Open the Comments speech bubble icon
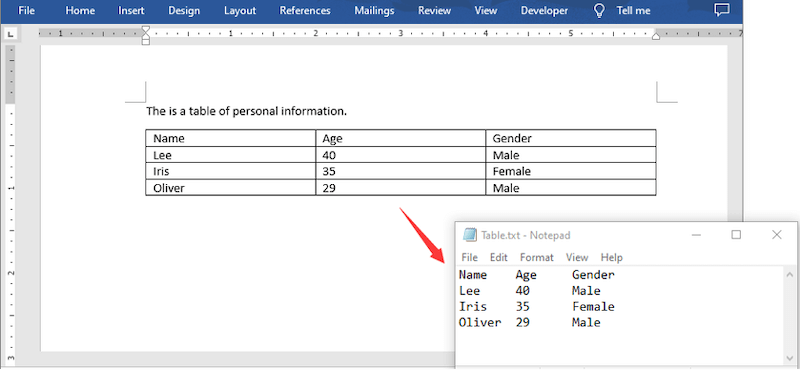Image resolution: width=800 pixels, height=370 pixels. 721,10
